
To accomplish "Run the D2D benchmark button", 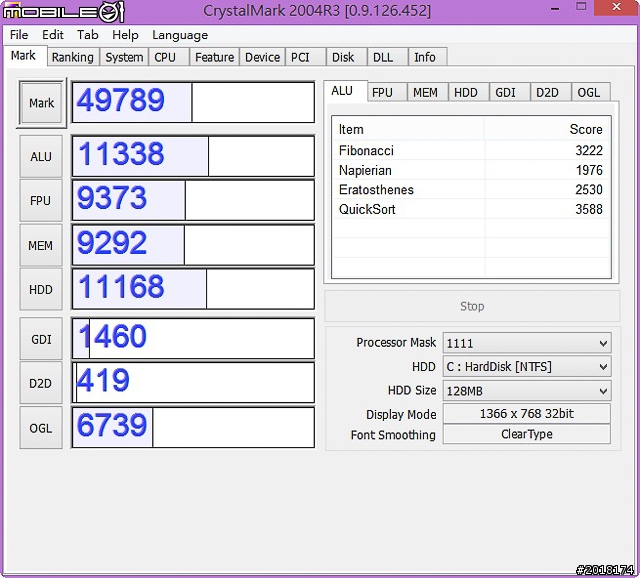I will pyautogui.click(x=41, y=383).
